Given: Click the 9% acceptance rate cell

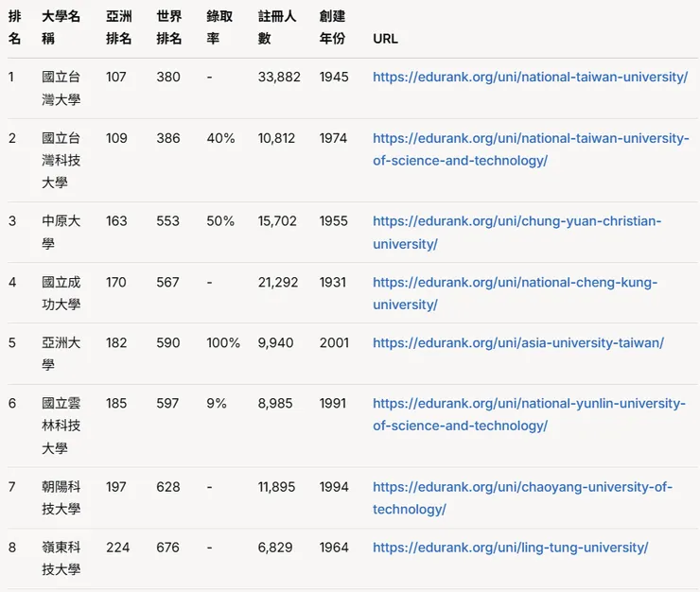Looking at the screenshot, I should point(217,403).
